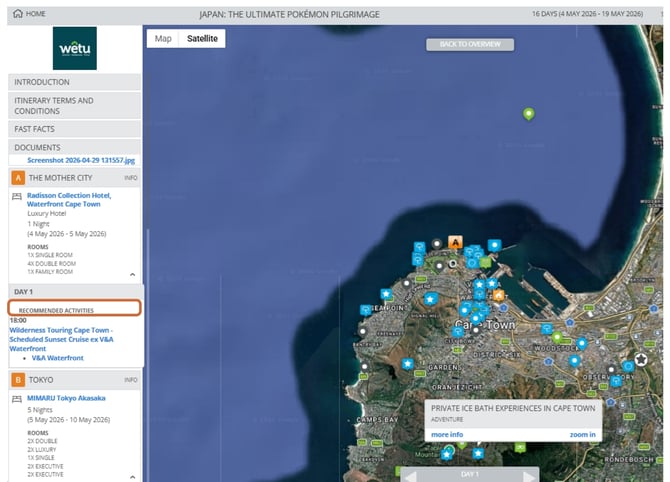
Task: Click the orange A badge beside The Mother City
Action: click(x=18, y=178)
